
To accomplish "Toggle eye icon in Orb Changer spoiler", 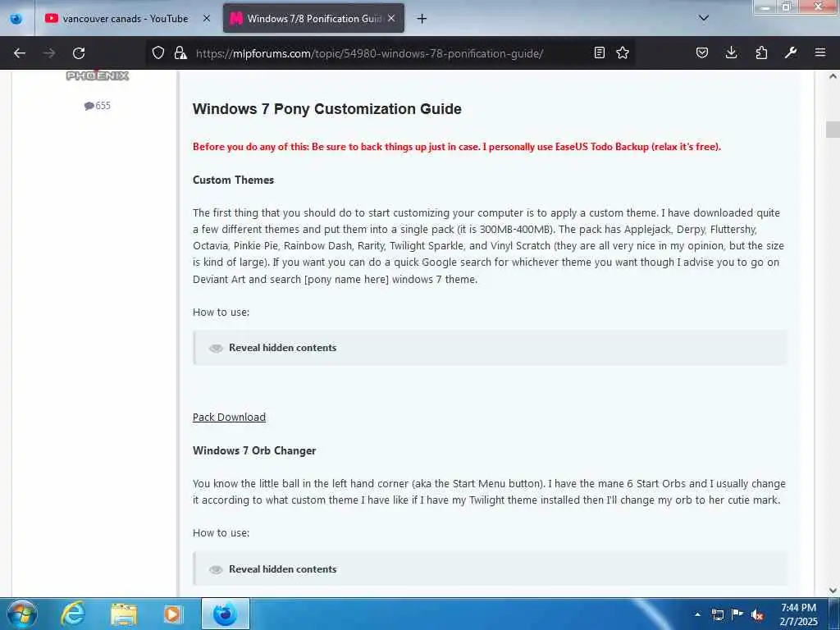I will [216, 569].
